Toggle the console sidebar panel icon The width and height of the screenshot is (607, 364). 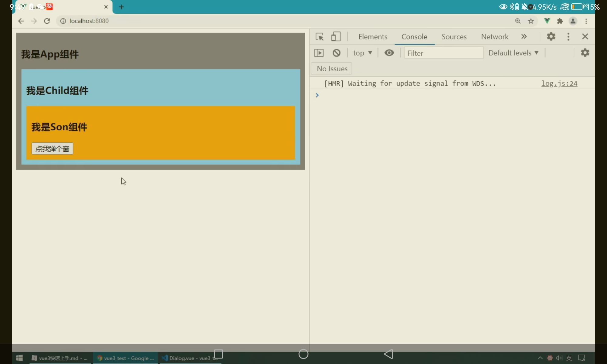click(319, 53)
